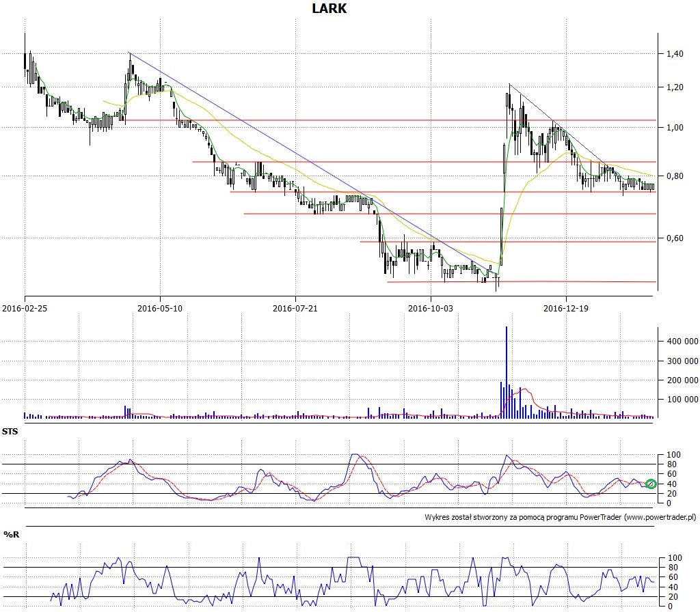Click the 20 label on STS axis

pos(671,494)
